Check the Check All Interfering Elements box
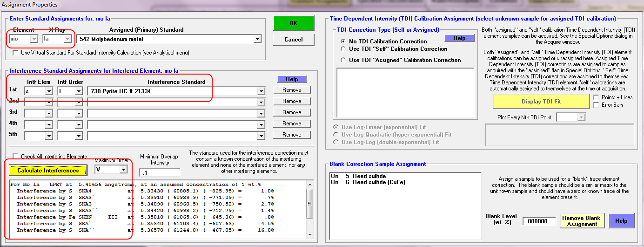 pos(15,157)
